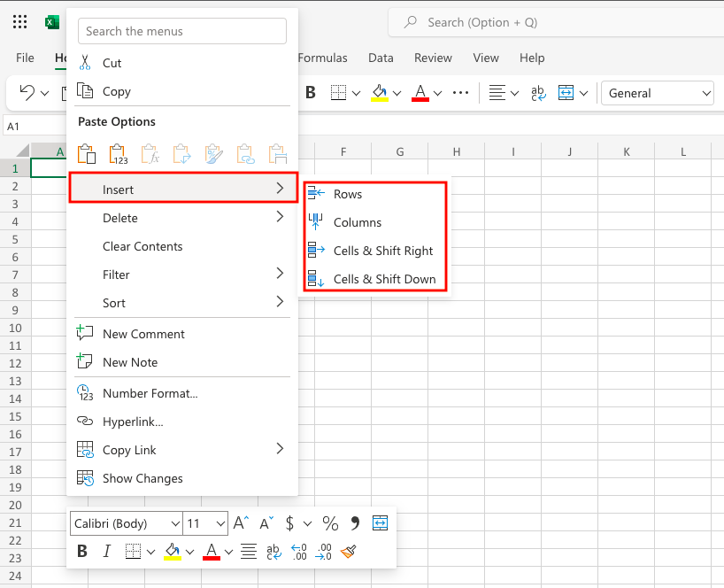Choose New Comment from the menu
This screenshot has width=724, height=588.
coord(145,334)
